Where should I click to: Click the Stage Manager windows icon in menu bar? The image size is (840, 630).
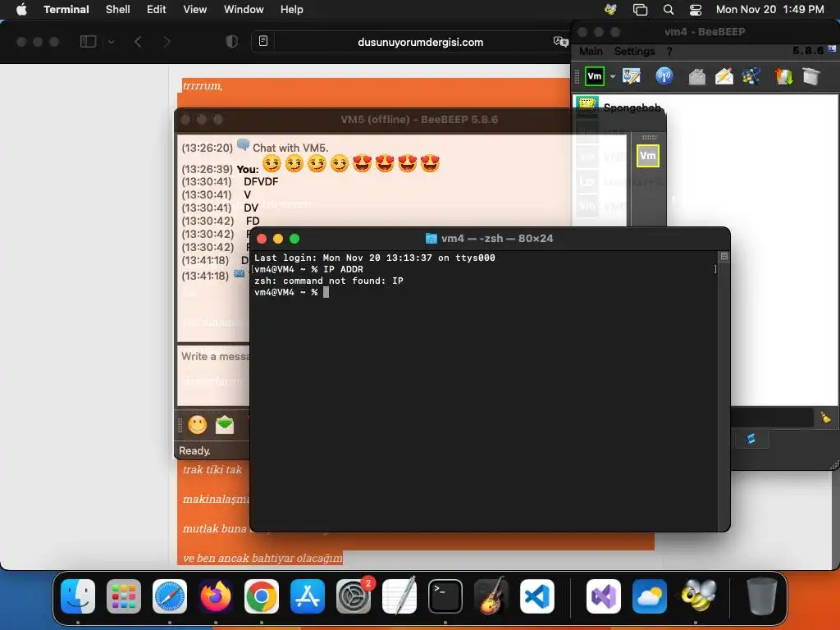click(640, 10)
